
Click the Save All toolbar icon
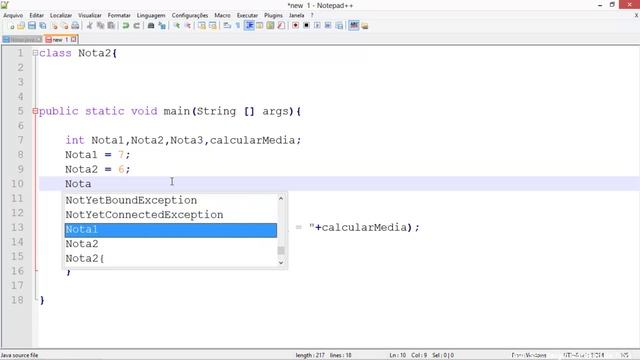click(x=42, y=26)
